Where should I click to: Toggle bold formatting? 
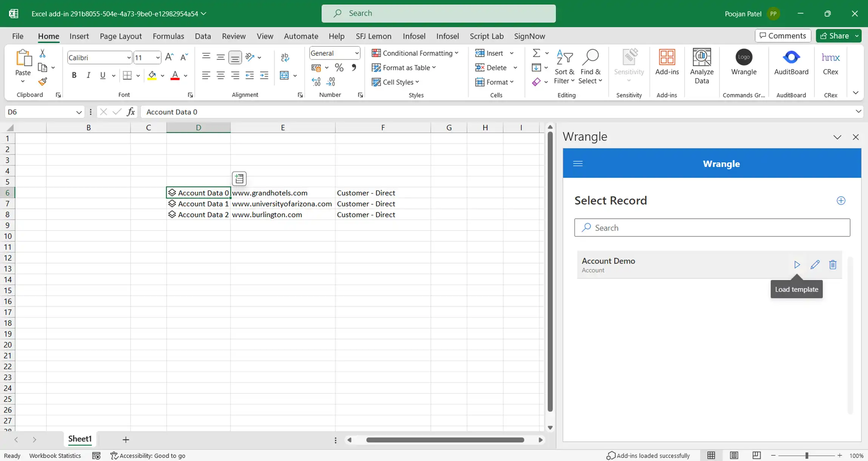click(x=74, y=76)
